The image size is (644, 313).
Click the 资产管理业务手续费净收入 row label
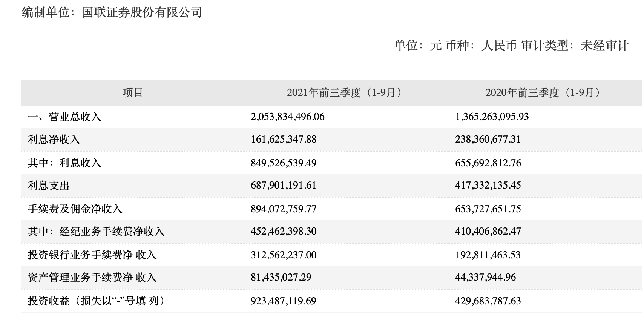coord(92,278)
